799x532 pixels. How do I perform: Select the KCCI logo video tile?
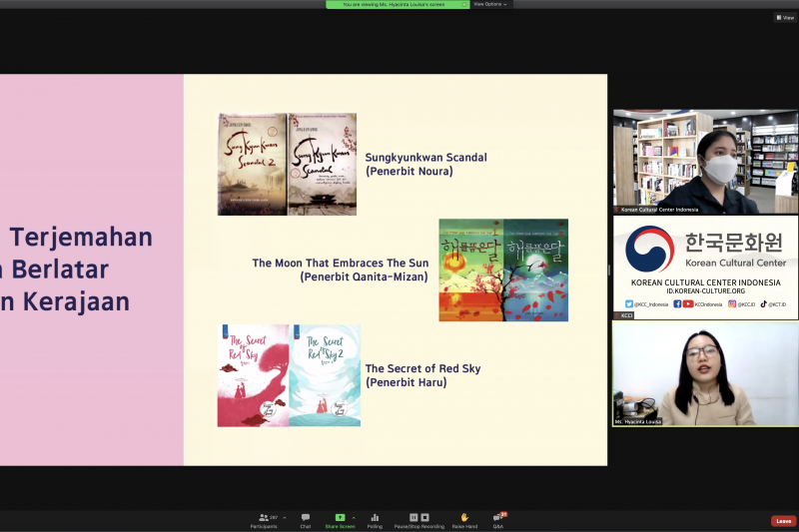705,266
